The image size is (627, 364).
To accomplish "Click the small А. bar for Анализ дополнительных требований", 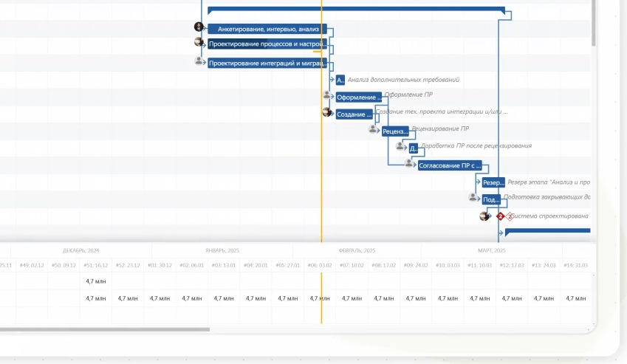I will pyautogui.click(x=340, y=80).
